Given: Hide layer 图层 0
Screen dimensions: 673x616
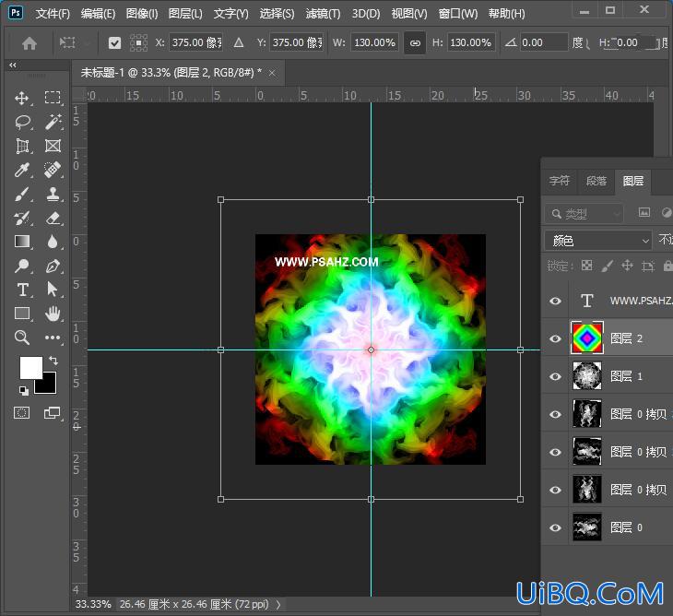Looking at the screenshot, I should (x=555, y=527).
